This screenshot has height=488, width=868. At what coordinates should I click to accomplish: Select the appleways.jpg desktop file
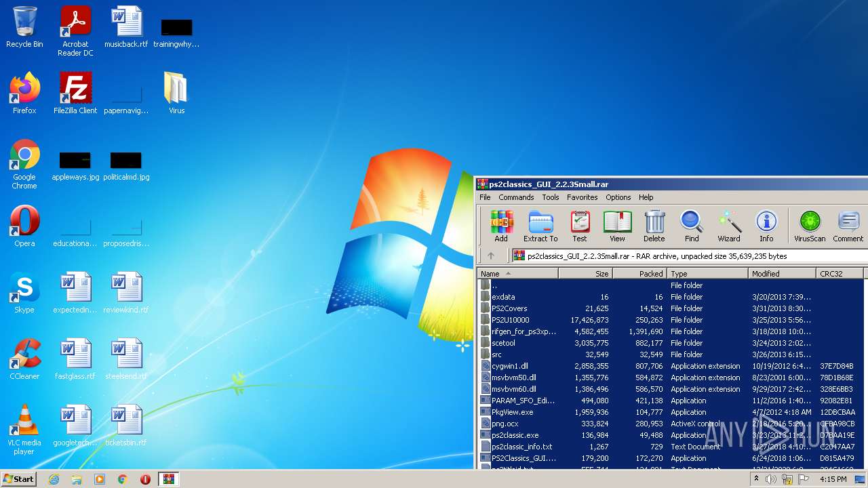pos(75,166)
